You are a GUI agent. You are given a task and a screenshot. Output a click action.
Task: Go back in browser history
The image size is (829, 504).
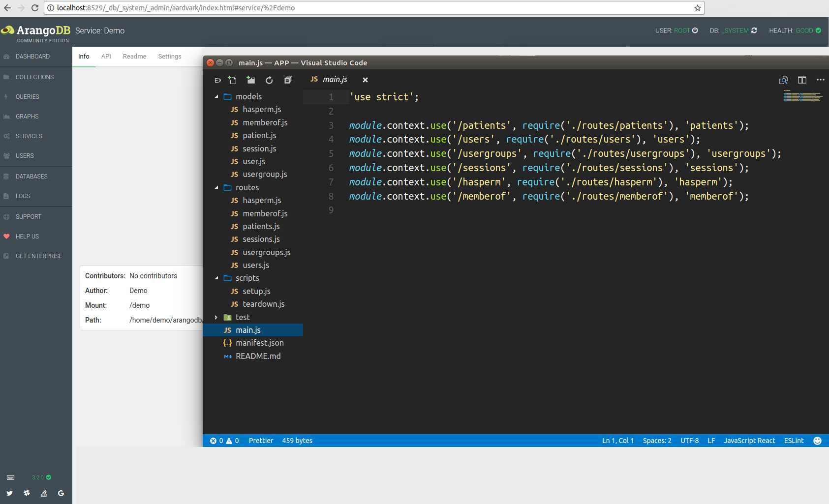point(7,8)
